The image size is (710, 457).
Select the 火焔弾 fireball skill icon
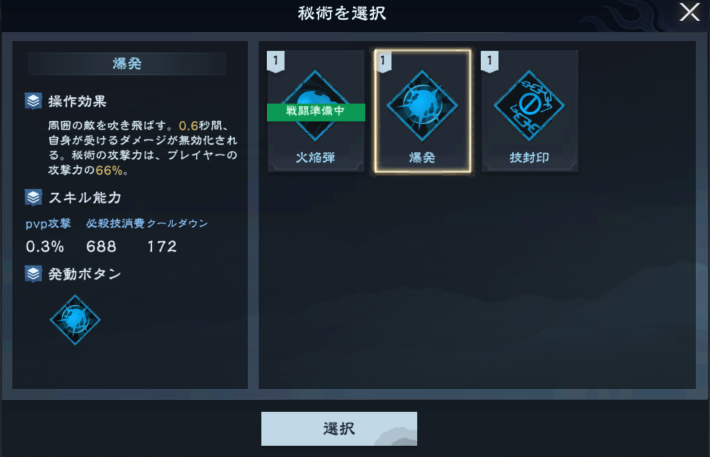coord(316,105)
